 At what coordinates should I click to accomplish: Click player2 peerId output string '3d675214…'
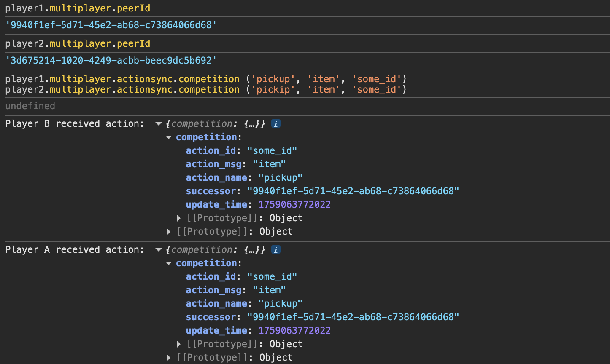pos(111,61)
